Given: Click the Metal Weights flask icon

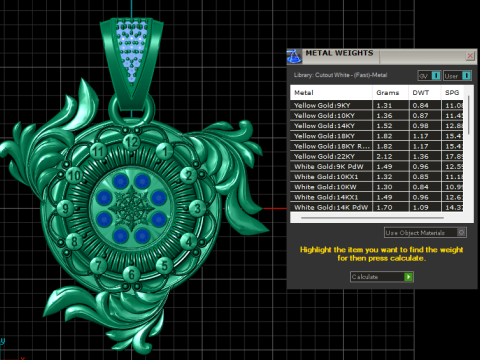Looking at the screenshot, I should pyautogui.click(x=294, y=56).
